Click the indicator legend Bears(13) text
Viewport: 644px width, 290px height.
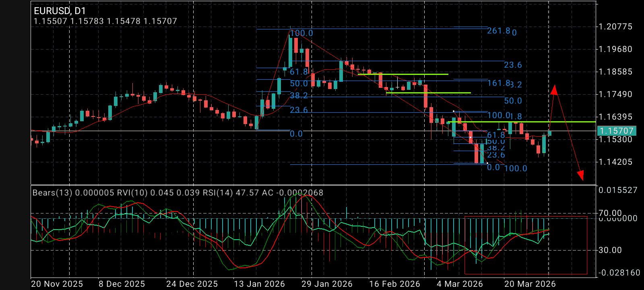tap(52, 193)
